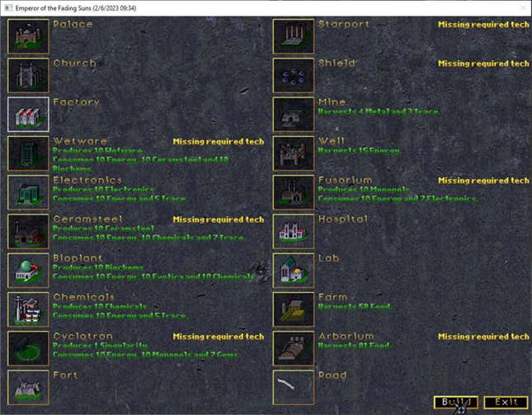Click the Farm harvest description text

(x=354, y=307)
